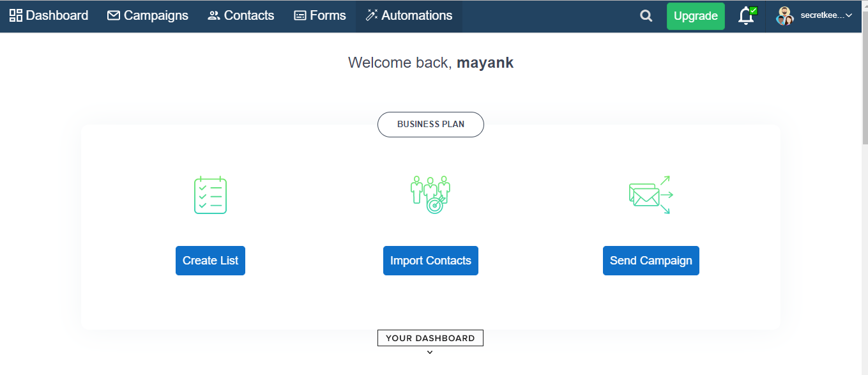Click the user avatar picture

point(784,16)
